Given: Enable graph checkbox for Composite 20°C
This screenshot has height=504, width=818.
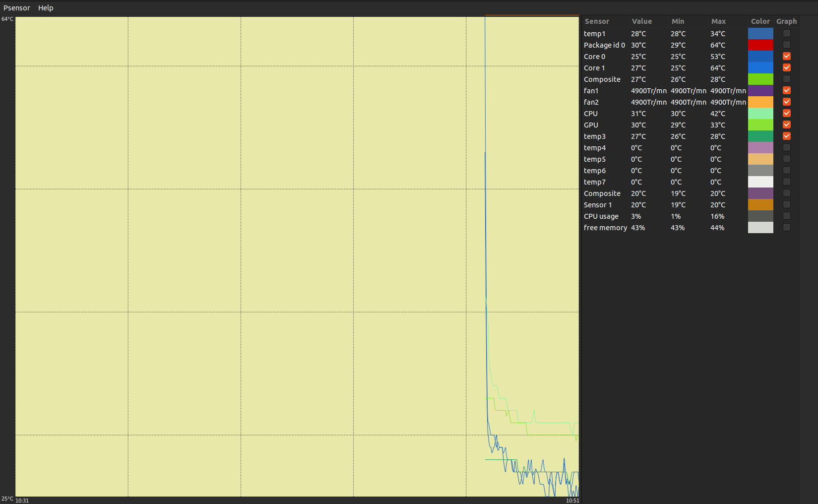Looking at the screenshot, I should pyautogui.click(x=786, y=193).
